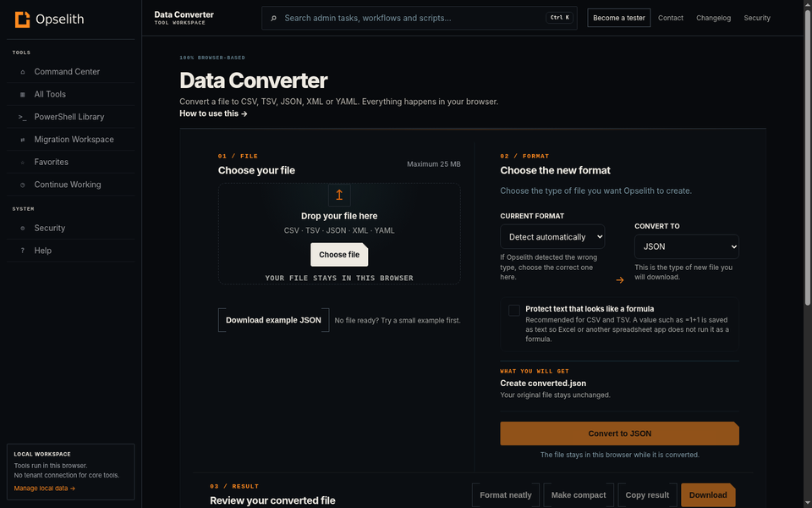
Task: Go to All Tools in sidebar
Action: coord(70,94)
